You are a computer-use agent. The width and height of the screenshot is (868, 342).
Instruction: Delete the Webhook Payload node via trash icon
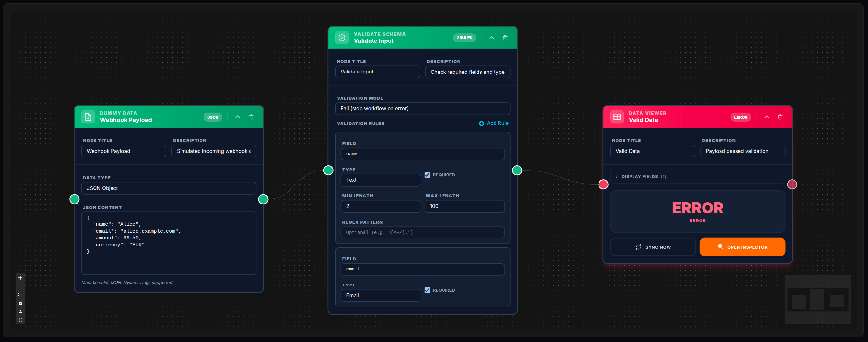tap(252, 117)
